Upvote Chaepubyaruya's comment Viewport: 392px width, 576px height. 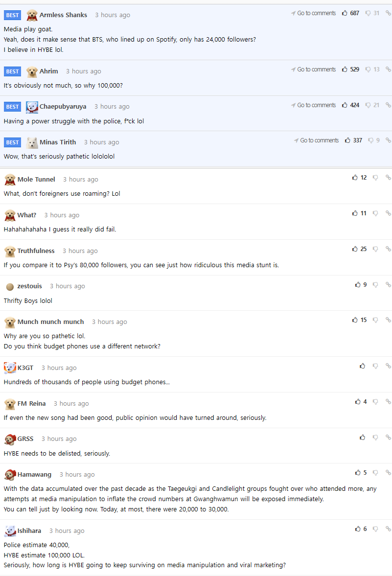[345, 105]
